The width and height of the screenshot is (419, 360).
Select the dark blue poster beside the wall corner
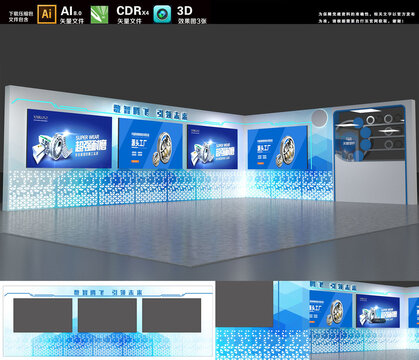pyautogui.click(x=212, y=147)
